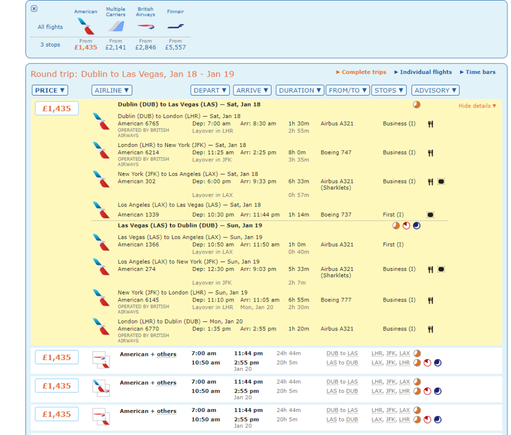Select the £2,141 Multiple Carriers fare
Screen dimensions: 511x435
click(116, 47)
